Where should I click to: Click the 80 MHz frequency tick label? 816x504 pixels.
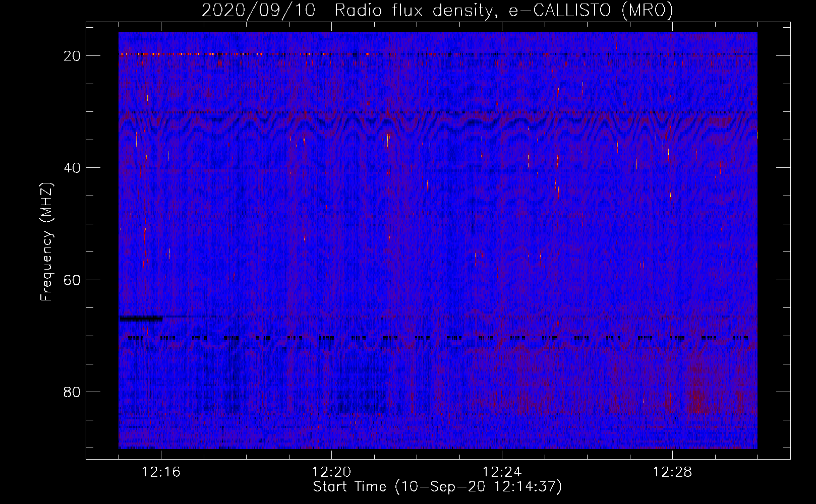[x=72, y=392]
